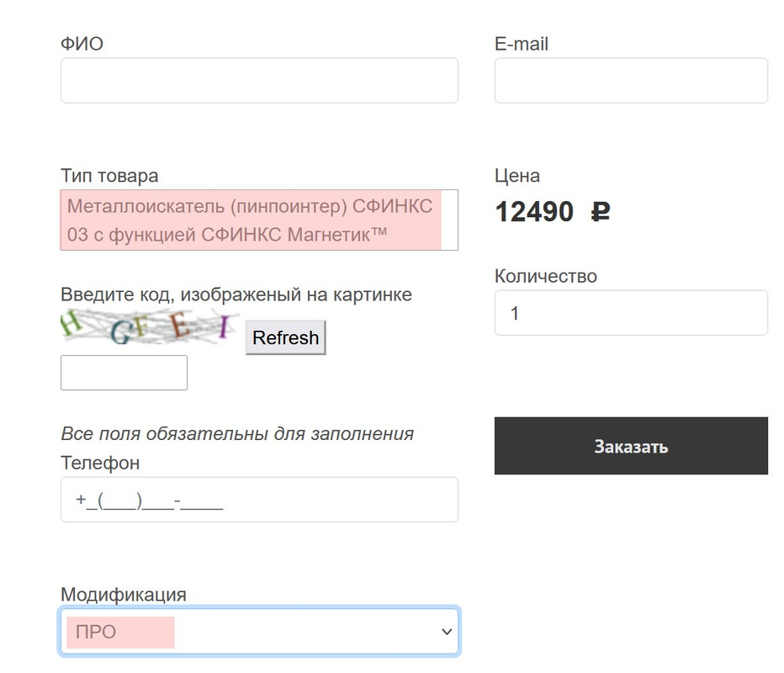Image resolution: width=784 pixels, height=673 pixels.
Task: Click the captcha code image
Action: point(150,328)
